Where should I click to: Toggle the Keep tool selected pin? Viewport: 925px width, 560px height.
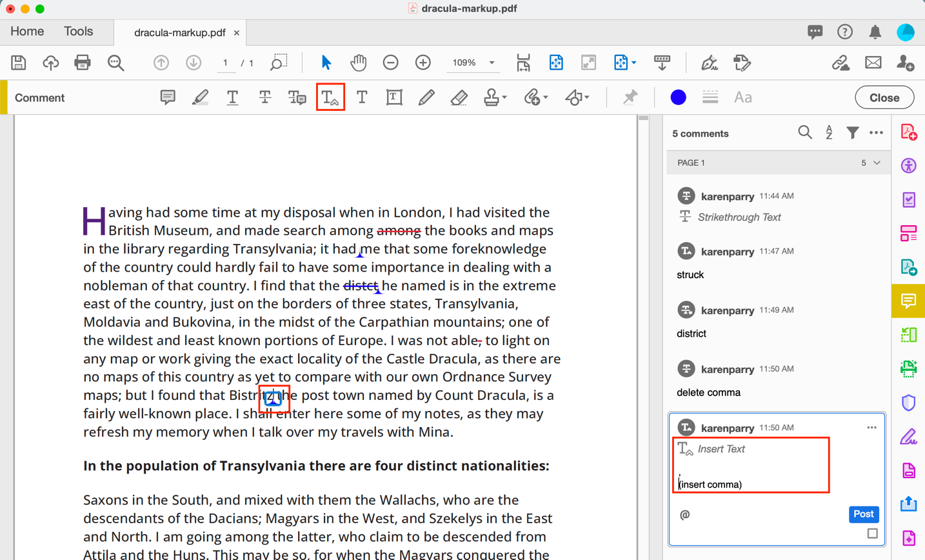[x=630, y=97]
